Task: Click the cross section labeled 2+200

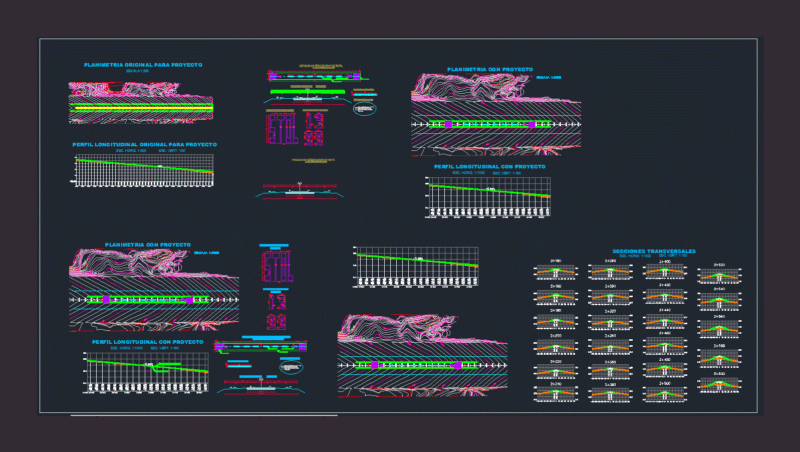Action: (556, 345)
